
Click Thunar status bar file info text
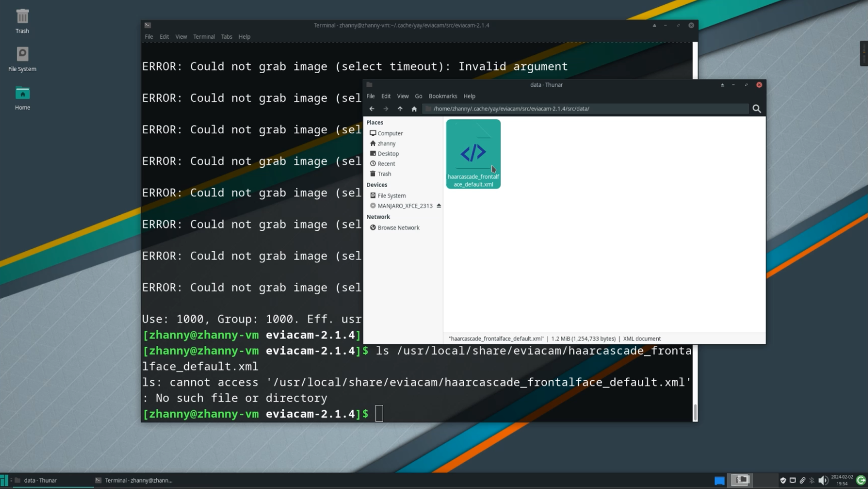pos(554,339)
